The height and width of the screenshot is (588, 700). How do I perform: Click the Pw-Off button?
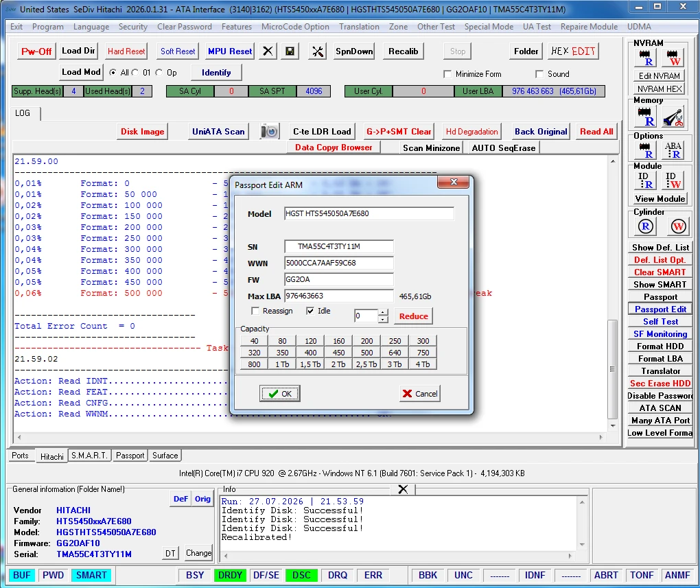36,51
